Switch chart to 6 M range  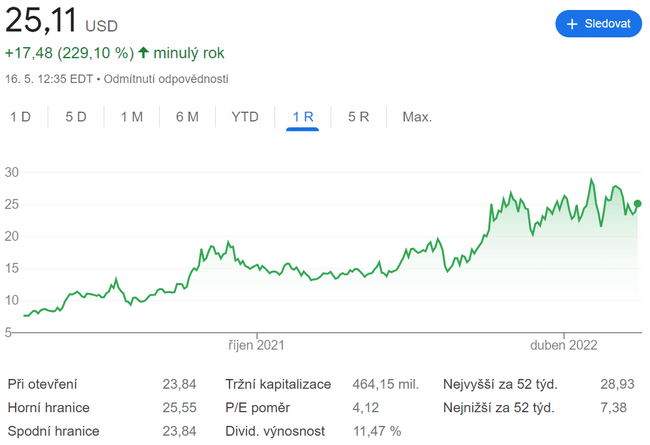pyautogui.click(x=187, y=117)
